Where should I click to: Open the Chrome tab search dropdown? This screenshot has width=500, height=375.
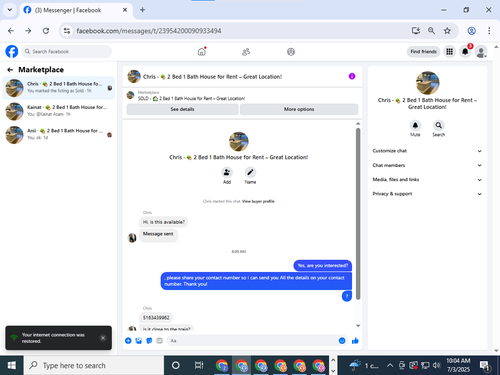point(10,10)
